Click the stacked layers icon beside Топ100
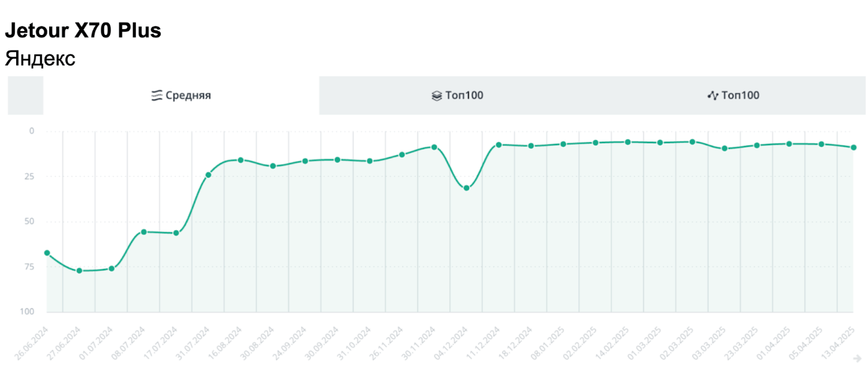868x389 pixels. click(x=437, y=96)
